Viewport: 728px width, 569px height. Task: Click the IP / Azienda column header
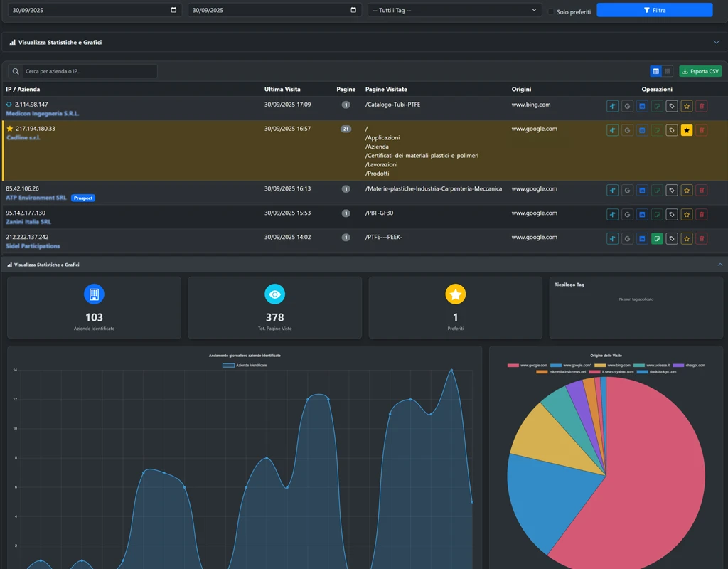(23, 89)
